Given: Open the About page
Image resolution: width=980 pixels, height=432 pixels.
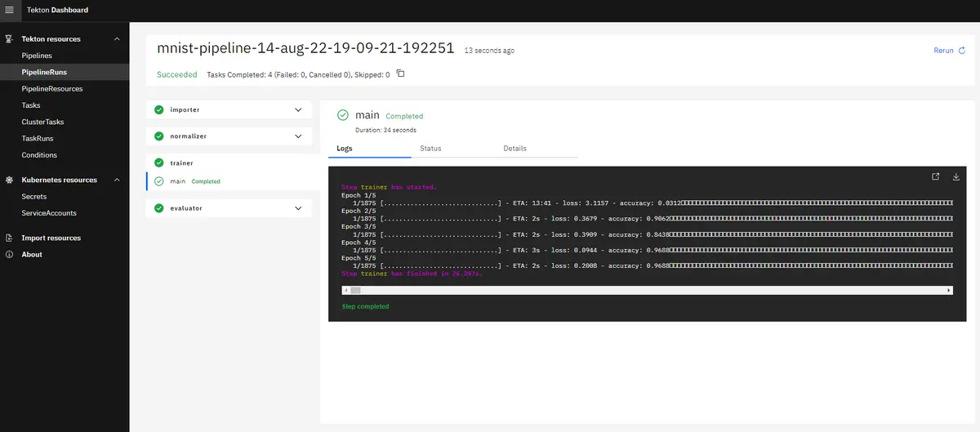Looking at the screenshot, I should click(x=65, y=255).
